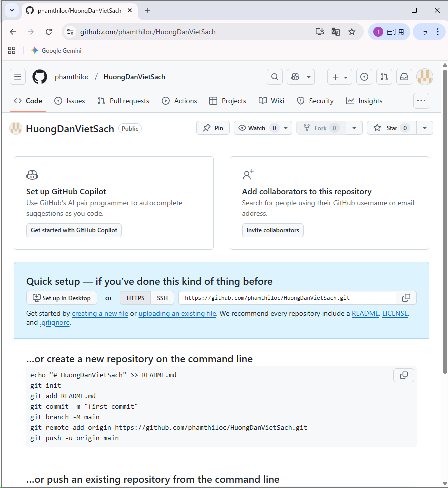Open the .gitignore link
Viewport: 448px width, 488px height.
point(55,323)
